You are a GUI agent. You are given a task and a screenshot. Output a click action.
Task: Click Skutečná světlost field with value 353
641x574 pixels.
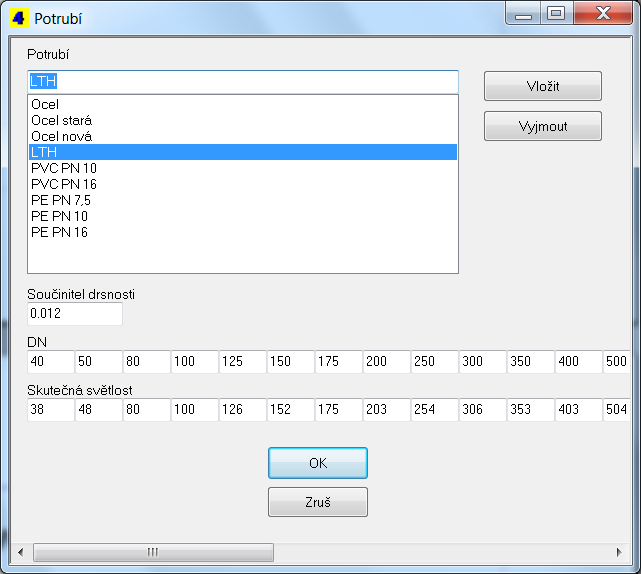(531, 409)
